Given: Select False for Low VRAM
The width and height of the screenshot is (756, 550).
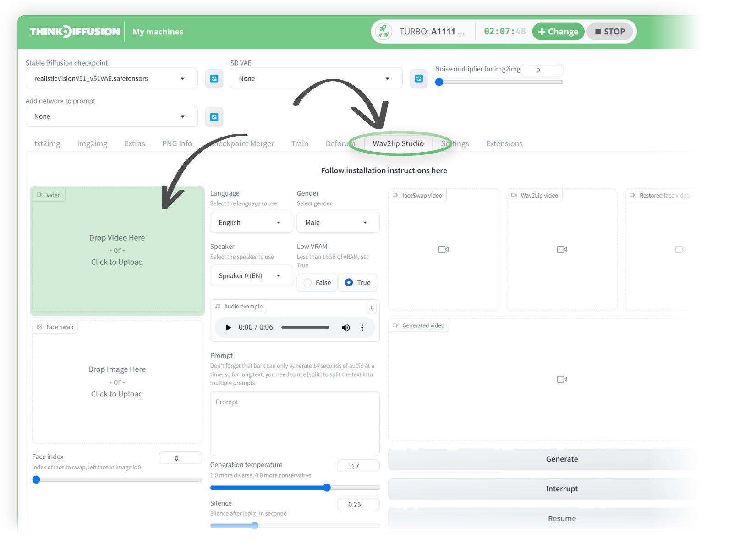Looking at the screenshot, I should (x=317, y=282).
